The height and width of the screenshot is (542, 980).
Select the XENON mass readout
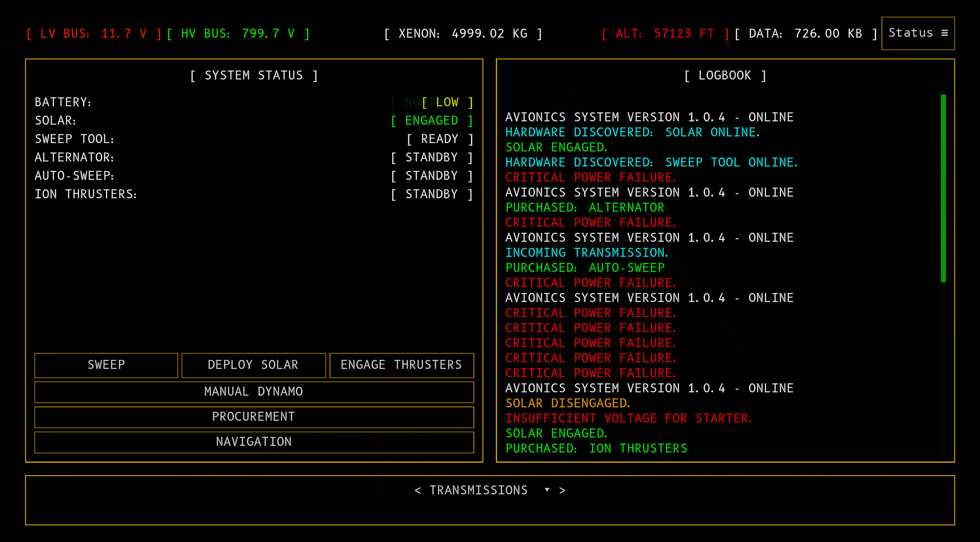click(463, 34)
